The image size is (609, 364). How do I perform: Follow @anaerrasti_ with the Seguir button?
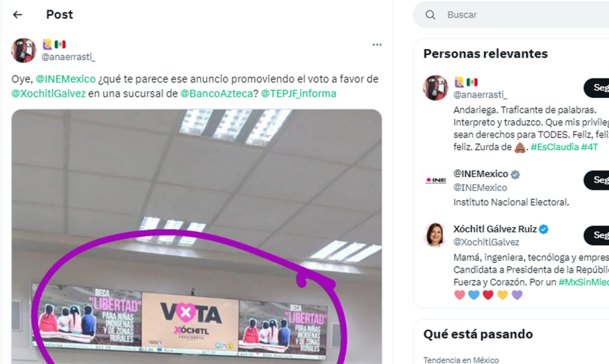[597, 88]
